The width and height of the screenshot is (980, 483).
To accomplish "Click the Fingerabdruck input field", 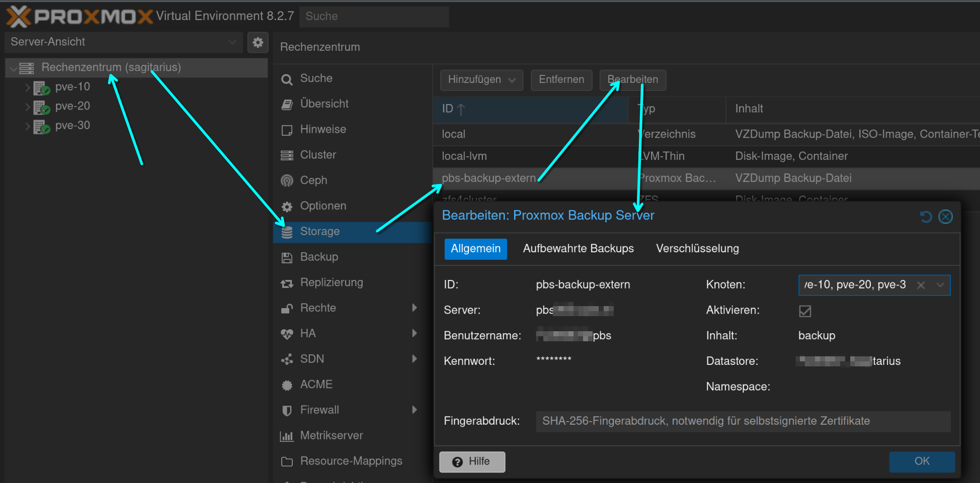I will click(x=743, y=421).
